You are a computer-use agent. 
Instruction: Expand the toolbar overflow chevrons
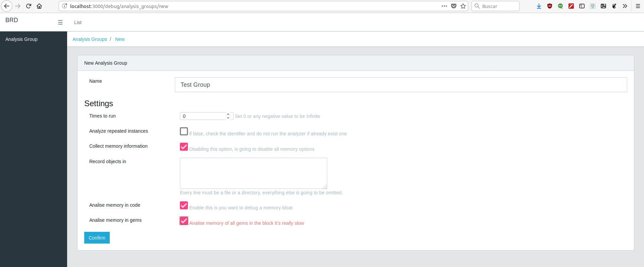pyautogui.click(x=625, y=6)
